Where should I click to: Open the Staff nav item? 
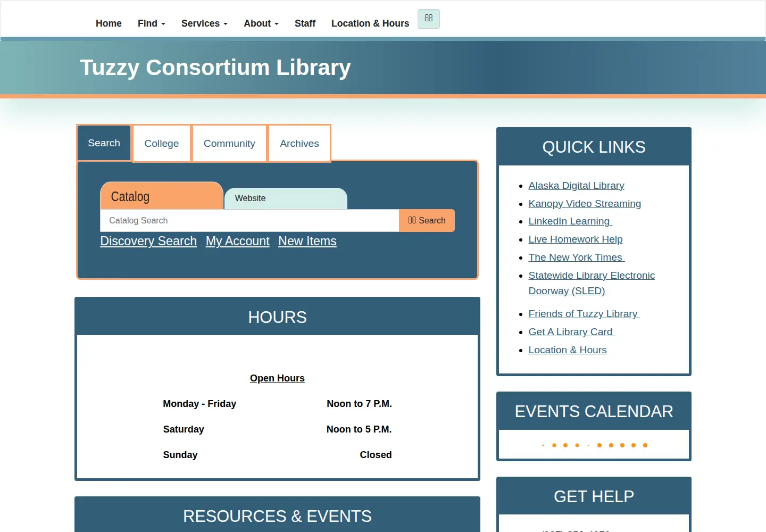[305, 23]
